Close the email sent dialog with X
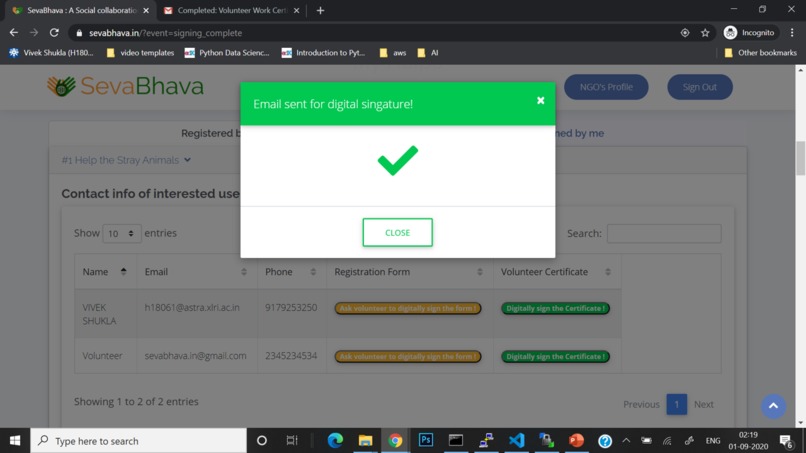806x453 pixels. pyautogui.click(x=540, y=101)
